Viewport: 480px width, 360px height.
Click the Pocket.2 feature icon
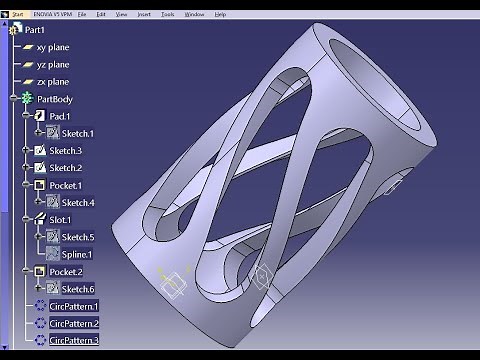point(40,271)
